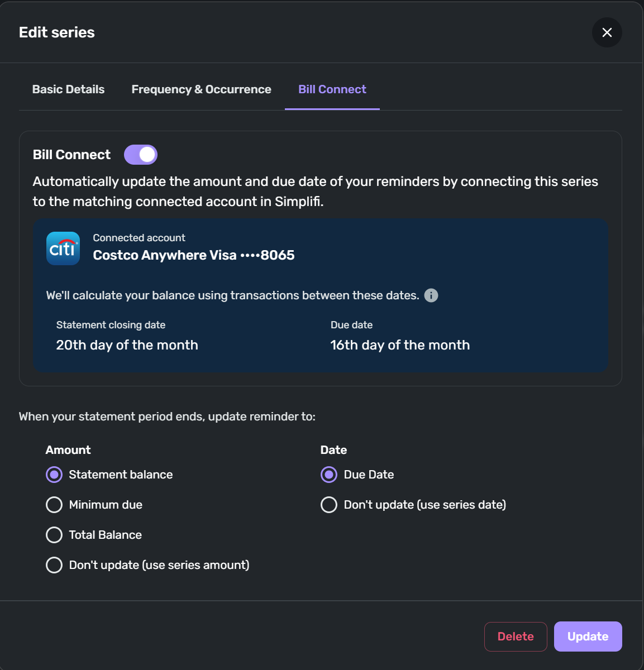Click the 16th day due date value
The height and width of the screenshot is (670, 644).
click(400, 345)
